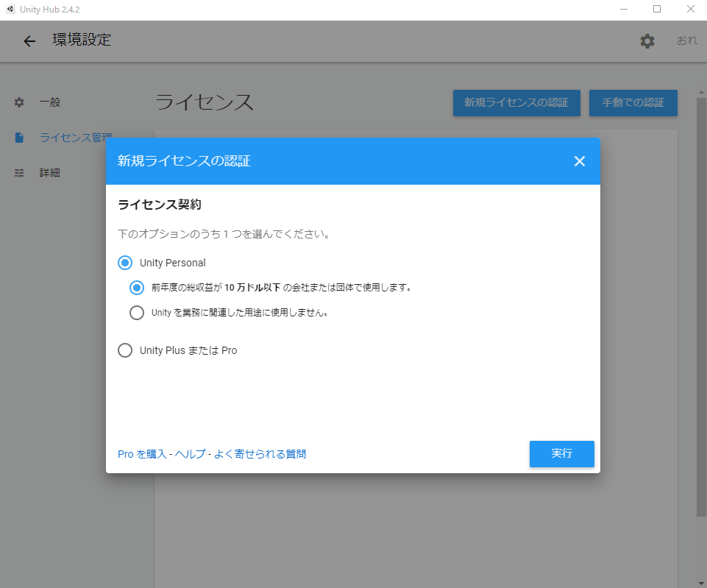Viewport: 707px width, 588px height.
Task: Open 一般 settings section
Action: (x=50, y=102)
